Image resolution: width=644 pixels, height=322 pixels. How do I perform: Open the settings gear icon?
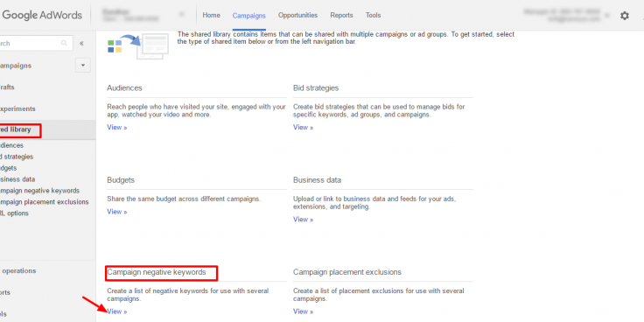(x=624, y=16)
